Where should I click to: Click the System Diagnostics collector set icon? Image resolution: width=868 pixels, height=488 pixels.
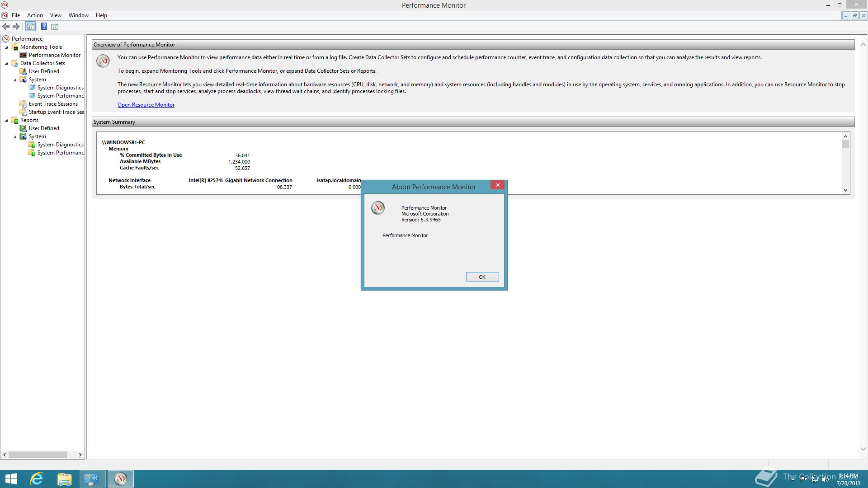[32, 88]
